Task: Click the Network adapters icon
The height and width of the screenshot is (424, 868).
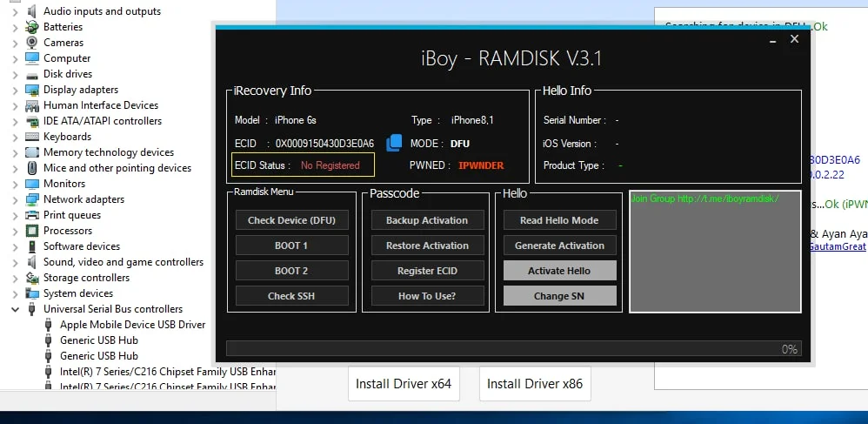Action: [x=32, y=199]
